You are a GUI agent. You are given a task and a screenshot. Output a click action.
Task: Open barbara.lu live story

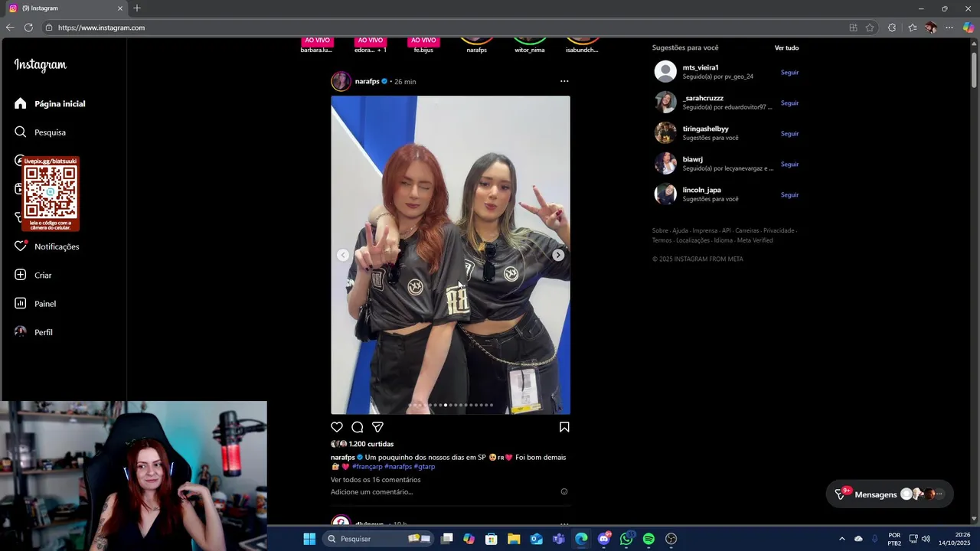317,44
